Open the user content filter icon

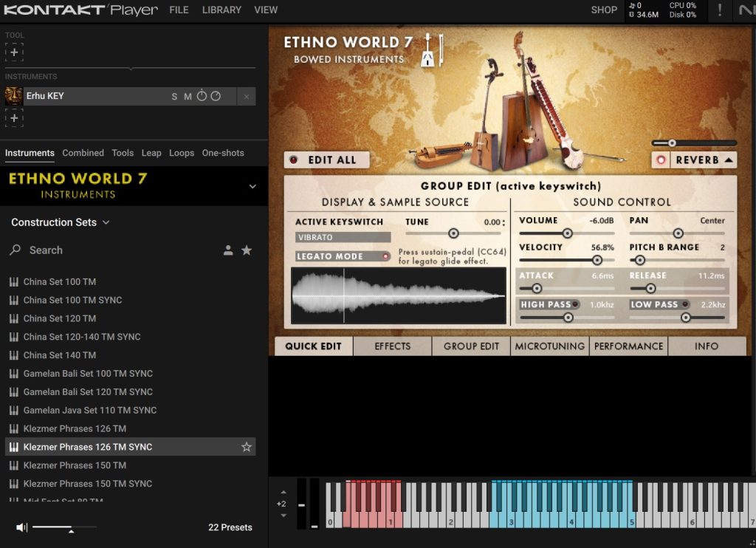228,250
